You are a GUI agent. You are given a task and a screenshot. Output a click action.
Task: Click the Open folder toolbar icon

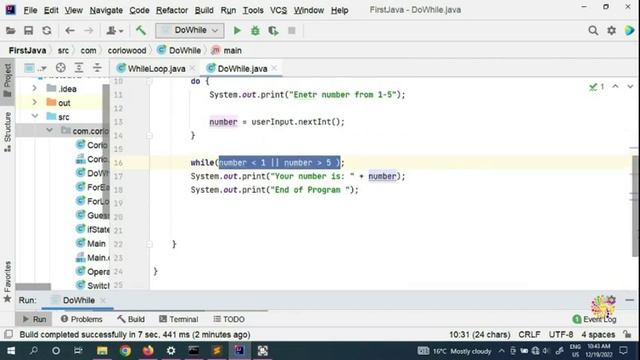(11, 31)
